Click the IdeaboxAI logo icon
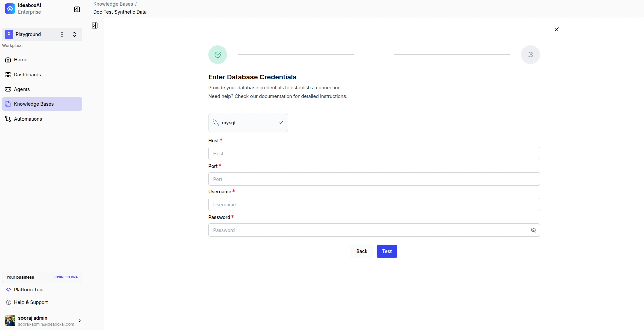The width and height of the screenshot is (644, 330). coord(10,9)
